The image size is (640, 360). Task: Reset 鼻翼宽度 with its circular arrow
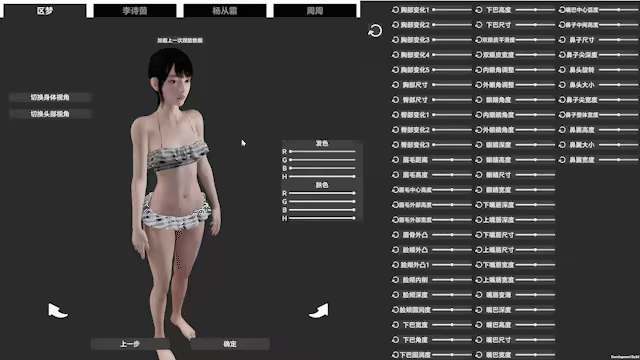click(562, 160)
